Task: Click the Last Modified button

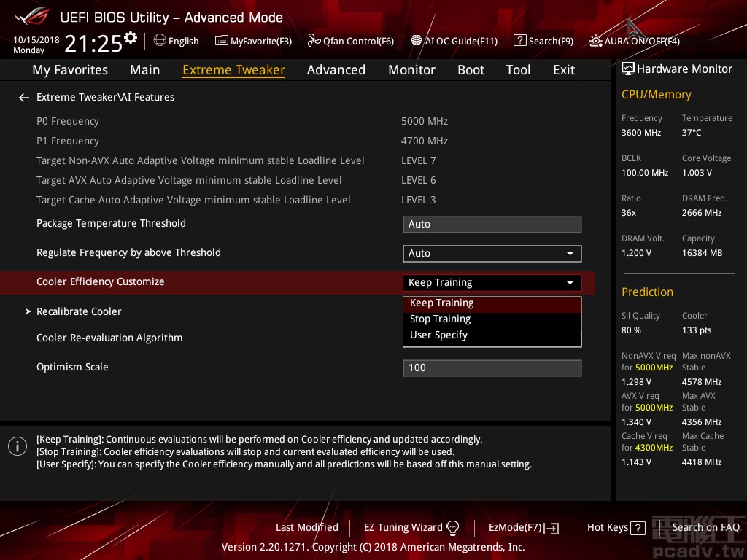Action: [x=306, y=527]
